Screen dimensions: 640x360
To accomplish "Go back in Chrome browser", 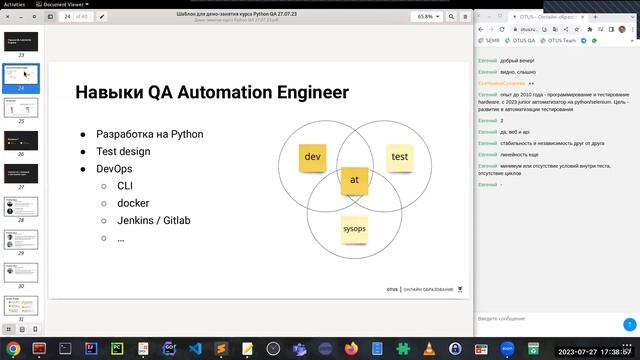I will [x=481, y=29].
